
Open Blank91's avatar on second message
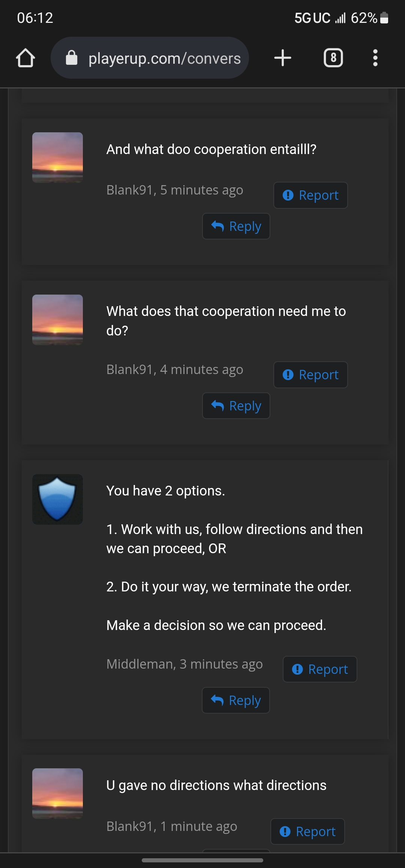57,320
